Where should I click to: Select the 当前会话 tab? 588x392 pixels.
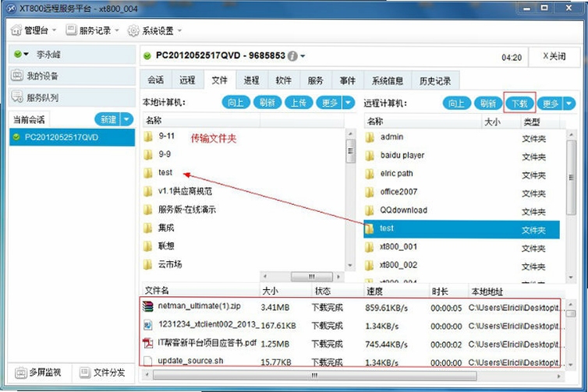coord(30,120)
